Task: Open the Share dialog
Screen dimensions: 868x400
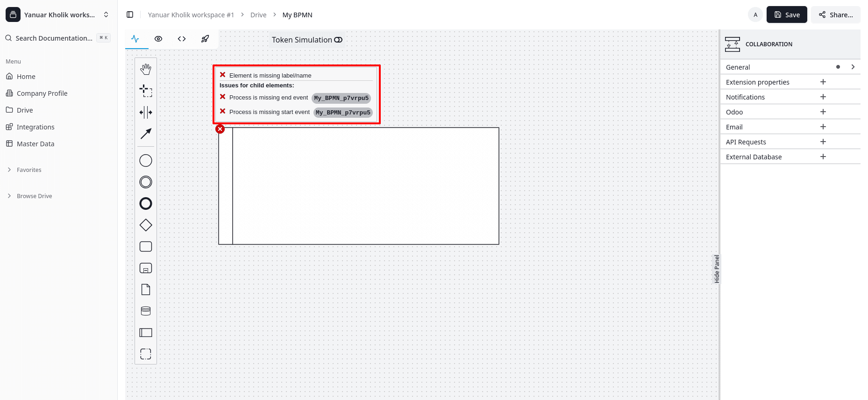Action: tap(835, 15)
